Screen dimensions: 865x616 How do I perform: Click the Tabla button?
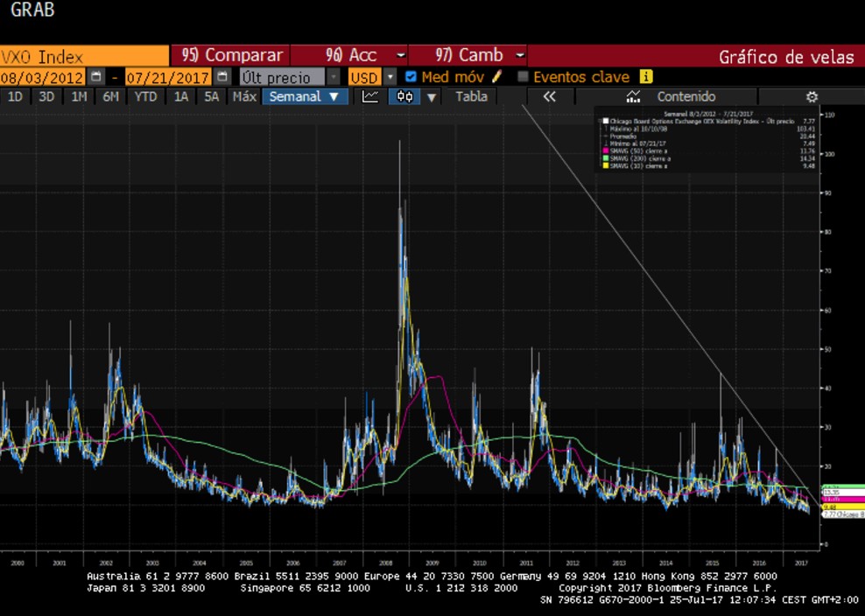pos(471,96)
